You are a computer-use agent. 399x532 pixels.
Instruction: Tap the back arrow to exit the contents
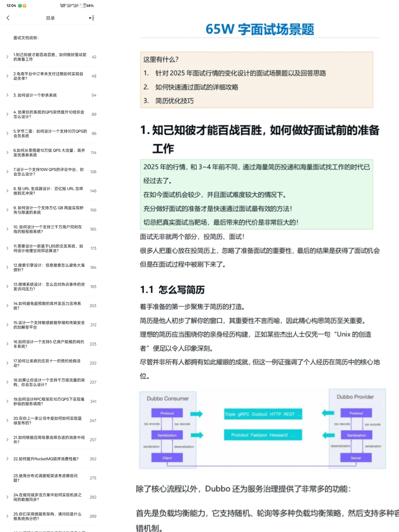[x=8, y=18]
